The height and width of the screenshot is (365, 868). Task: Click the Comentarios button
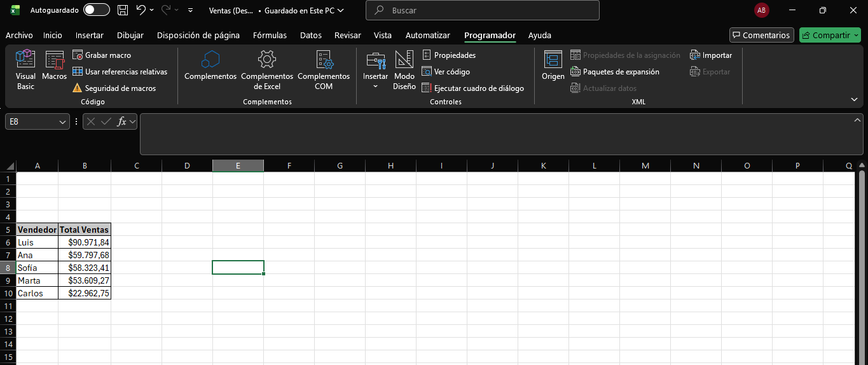761,36
